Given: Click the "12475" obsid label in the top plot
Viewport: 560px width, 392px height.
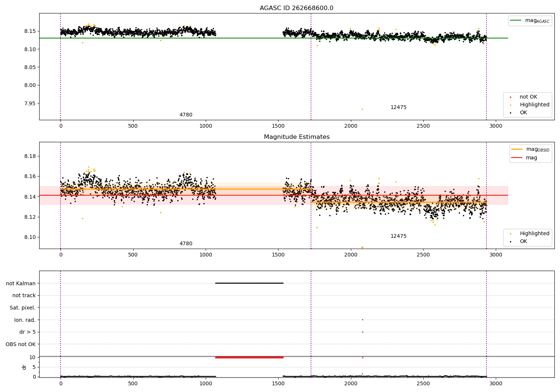Looking at the screenshot, I should pyautogui.click(x=398, y=108).
